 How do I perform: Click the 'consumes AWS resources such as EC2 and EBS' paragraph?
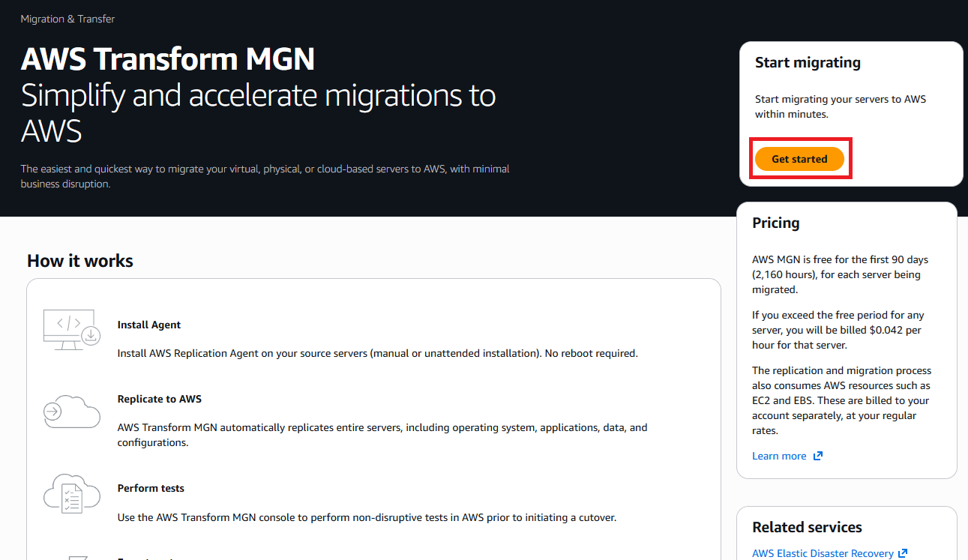[x=842, y=400]
